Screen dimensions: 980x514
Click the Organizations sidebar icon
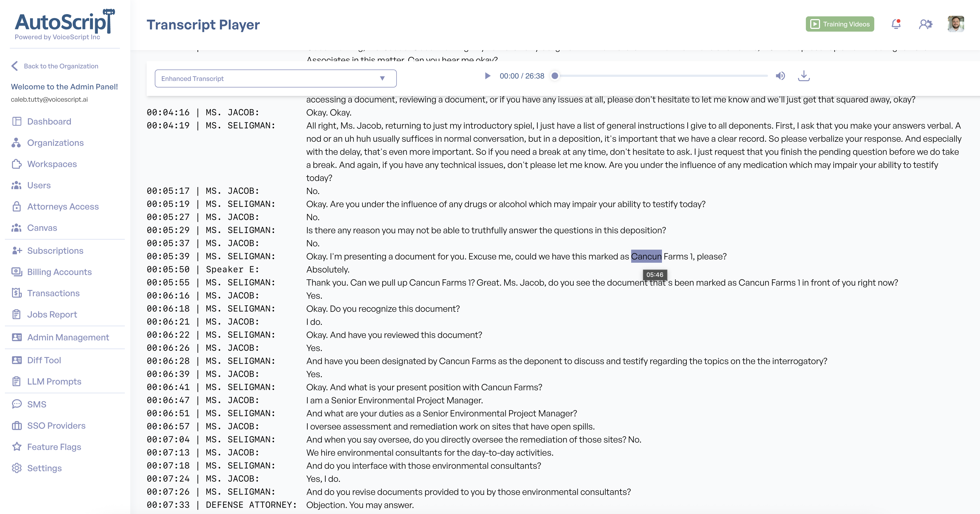coord(16,143)
